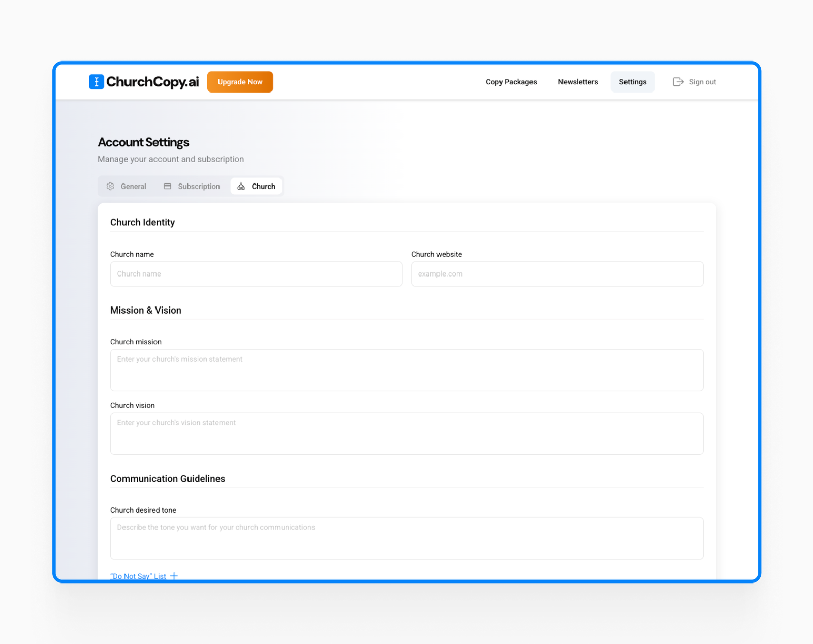813x644 pixels.
Task: Click the card icon on Subscription tab
Action: point(167,186)
